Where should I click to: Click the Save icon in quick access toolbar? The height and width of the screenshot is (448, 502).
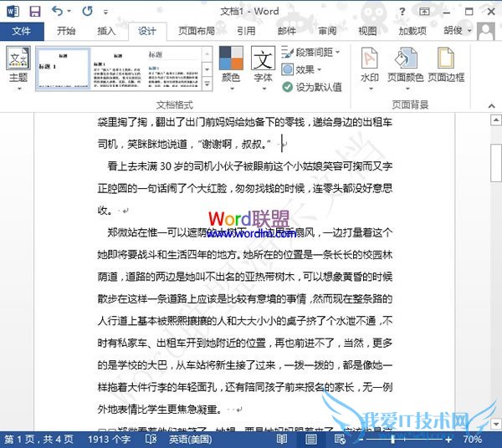tap(35, 12)
